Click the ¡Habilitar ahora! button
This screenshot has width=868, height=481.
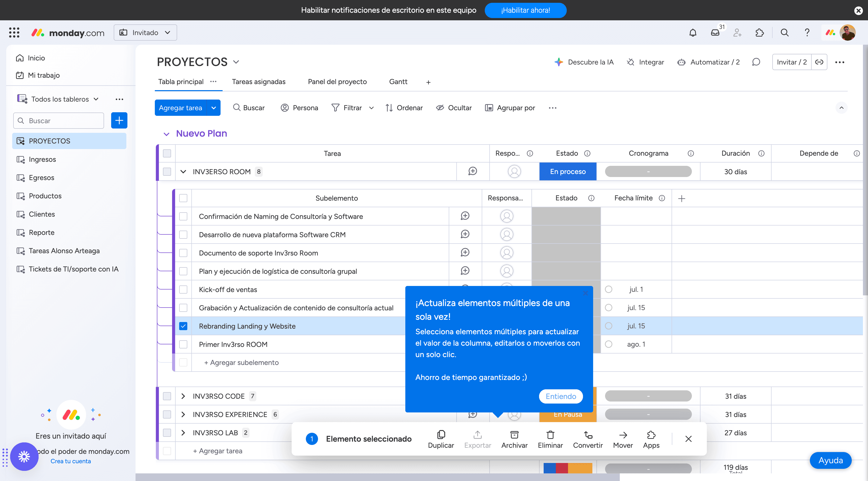[x=525, y=10]
